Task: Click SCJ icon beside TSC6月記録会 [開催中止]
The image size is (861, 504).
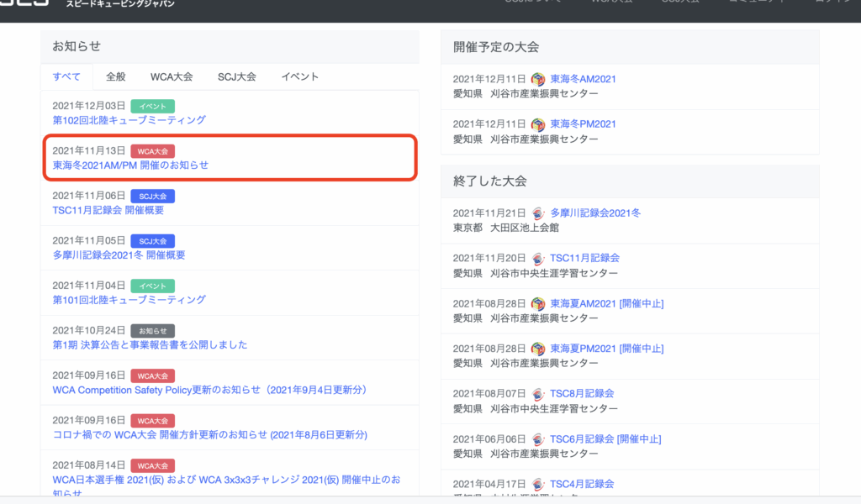Action: click(538, 438)
